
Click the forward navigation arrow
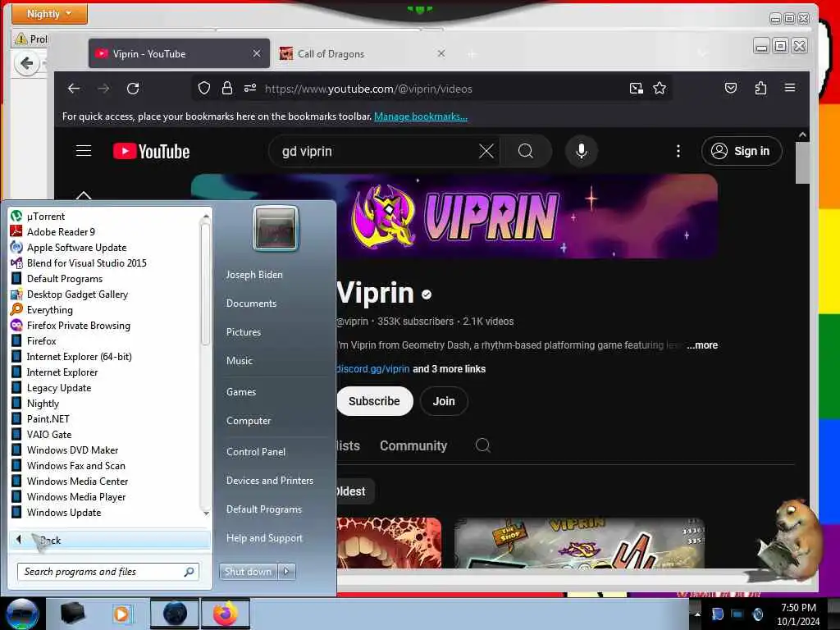point(103,89)
